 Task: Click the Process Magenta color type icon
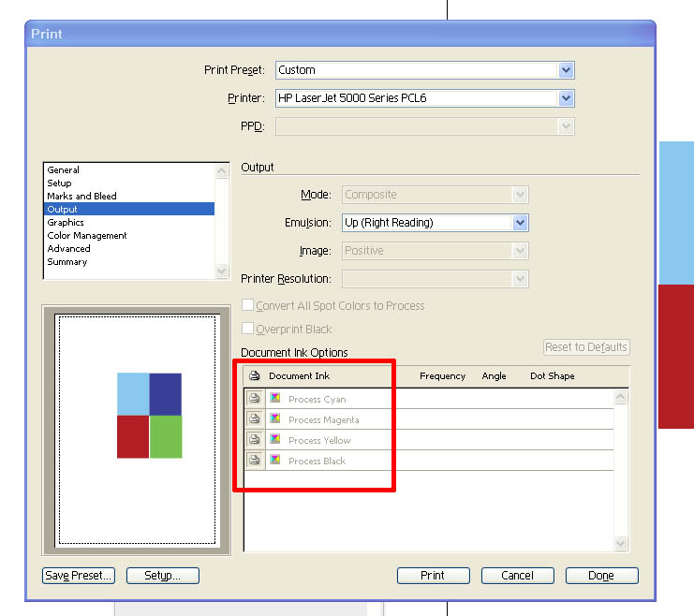275,419
